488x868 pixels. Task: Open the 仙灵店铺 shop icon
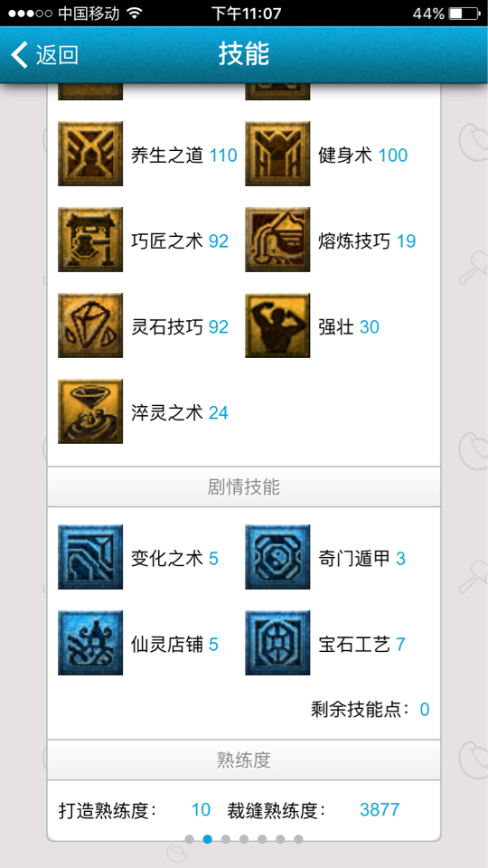click(x=90, y=643)
